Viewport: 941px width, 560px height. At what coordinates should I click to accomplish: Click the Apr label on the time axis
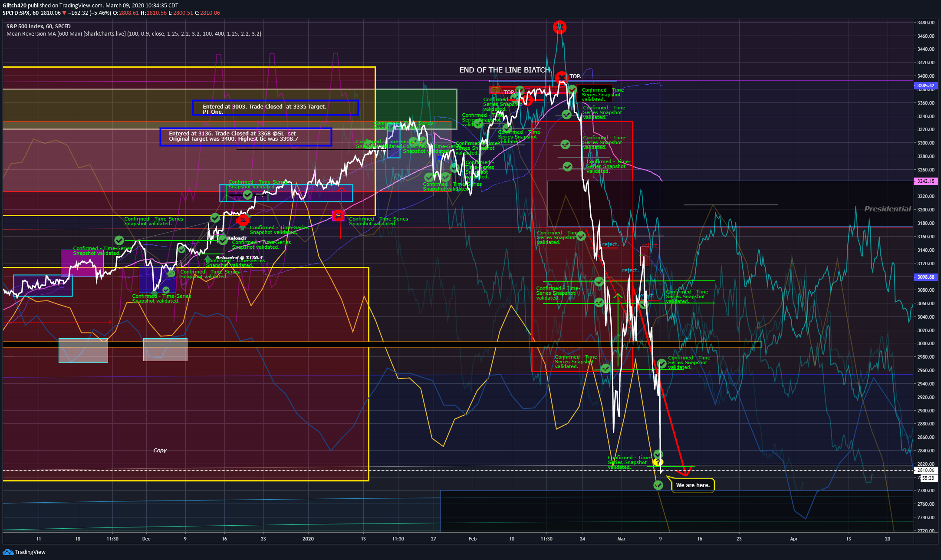pos(794,539)
